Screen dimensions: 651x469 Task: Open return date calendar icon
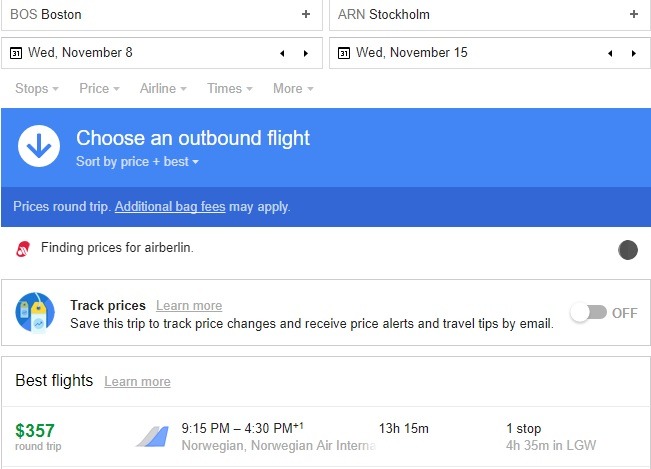[344, 53]
